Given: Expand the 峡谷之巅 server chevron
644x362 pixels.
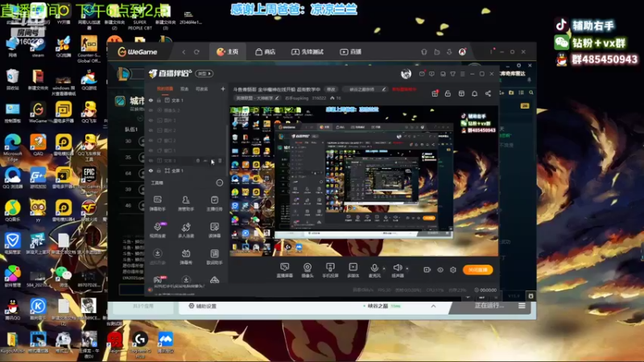Looking at the screenshot, I should (433, 306).
